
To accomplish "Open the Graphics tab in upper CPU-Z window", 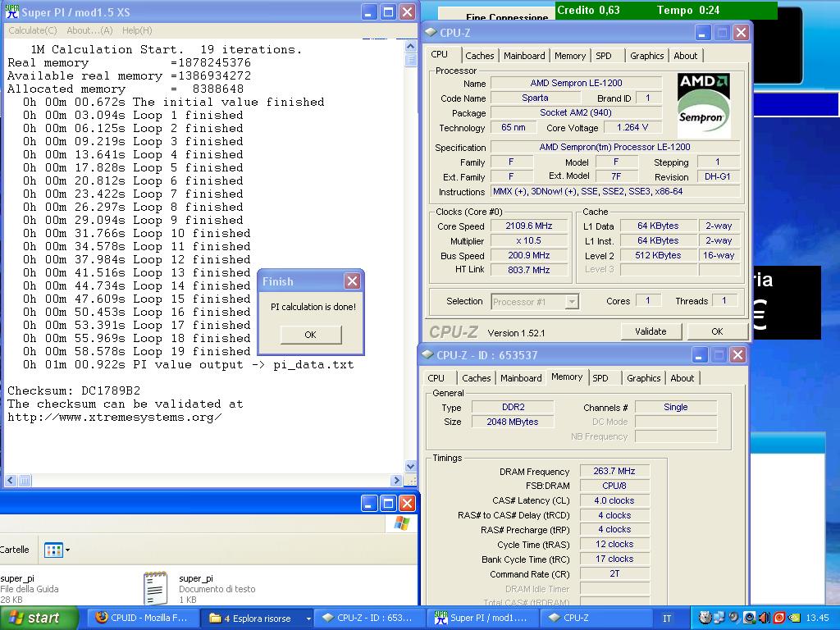I will [x=646, y=56].
